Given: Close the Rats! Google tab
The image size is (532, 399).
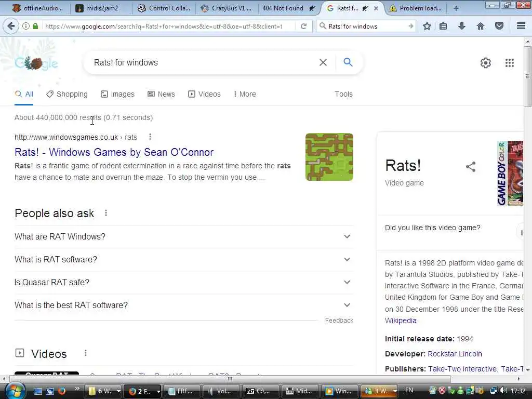Looking at the screenshot, I should point(376,8).
